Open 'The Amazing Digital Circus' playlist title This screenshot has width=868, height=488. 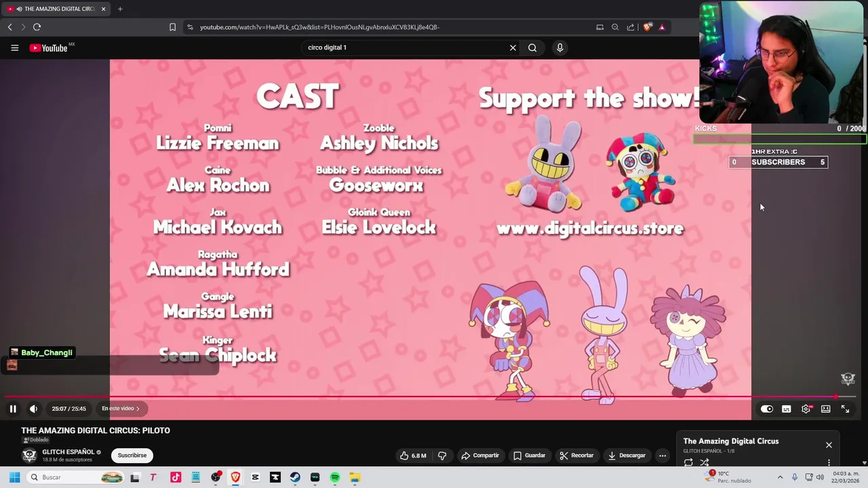pyautogui.click(x=731, y=441)
